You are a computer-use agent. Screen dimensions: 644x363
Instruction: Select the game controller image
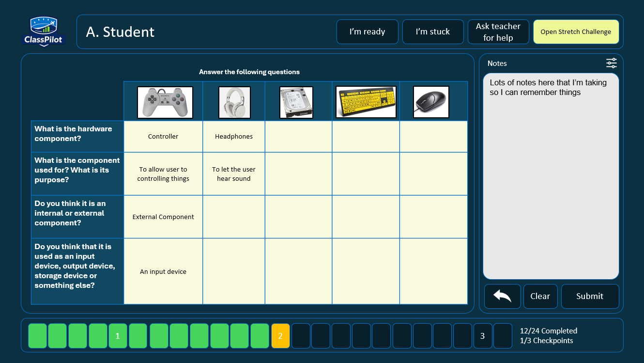(165, 102)
